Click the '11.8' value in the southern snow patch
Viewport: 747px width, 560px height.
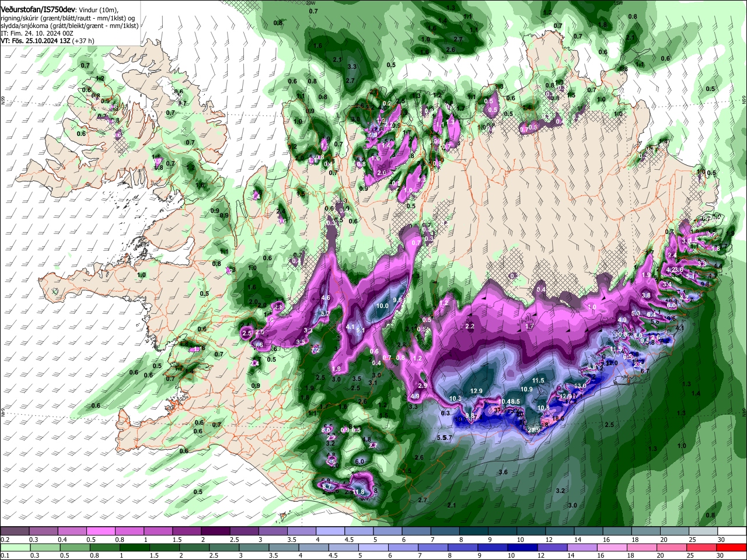358,492
